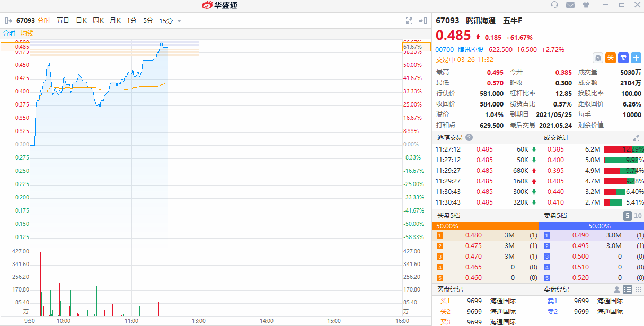Set price alert bell icon

(x=598, y=58)
